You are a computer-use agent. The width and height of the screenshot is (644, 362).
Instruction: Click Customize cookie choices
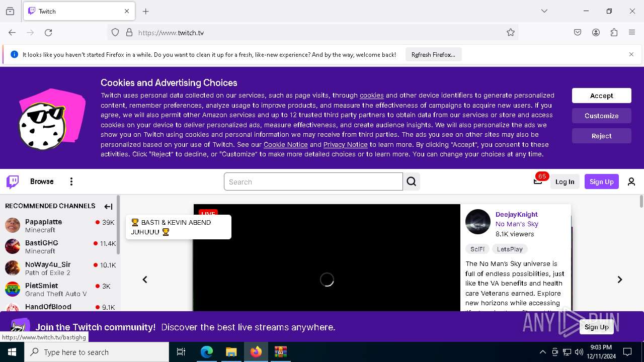click(x=602, y=116)
